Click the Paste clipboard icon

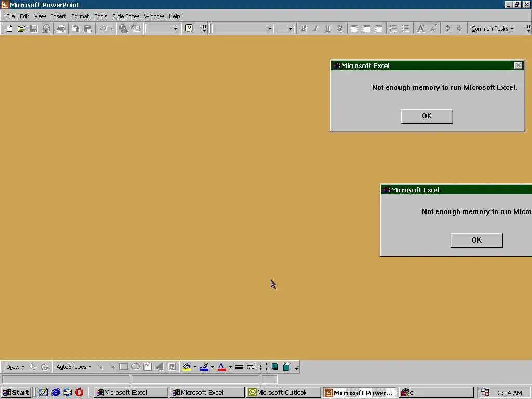point(88,29)
